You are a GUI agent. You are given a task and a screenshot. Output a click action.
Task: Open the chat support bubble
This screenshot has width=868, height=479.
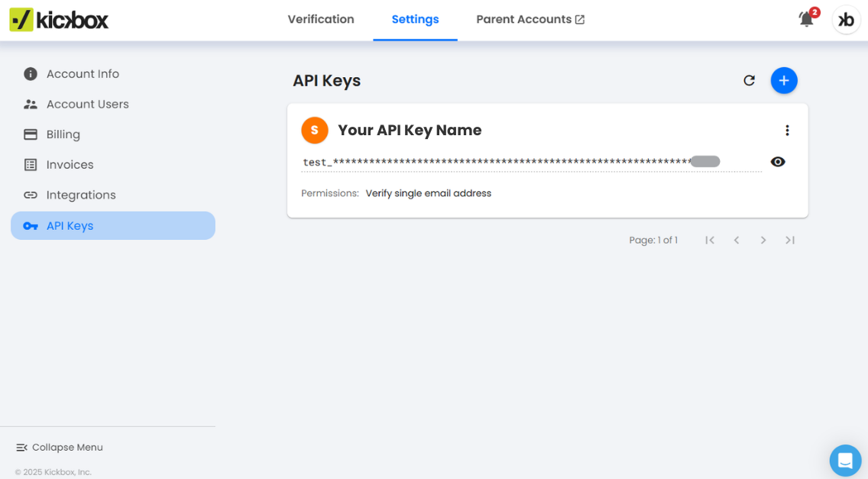tap(845, 460)
